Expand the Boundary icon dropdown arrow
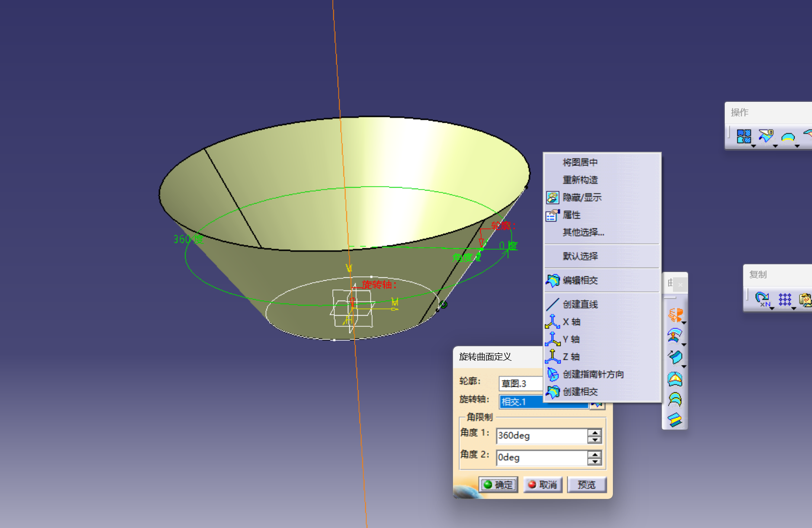 797,146
